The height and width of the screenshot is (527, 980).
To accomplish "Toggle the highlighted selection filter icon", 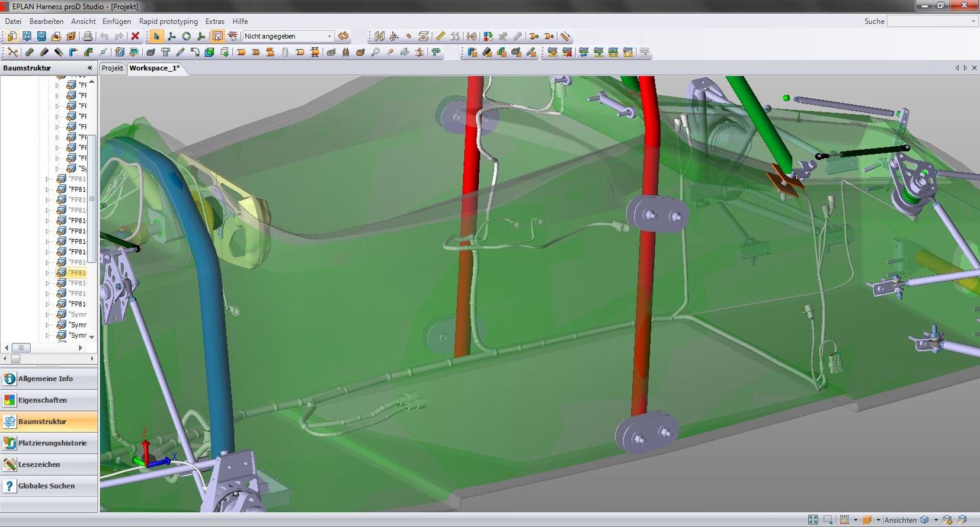I will (217, 37).
